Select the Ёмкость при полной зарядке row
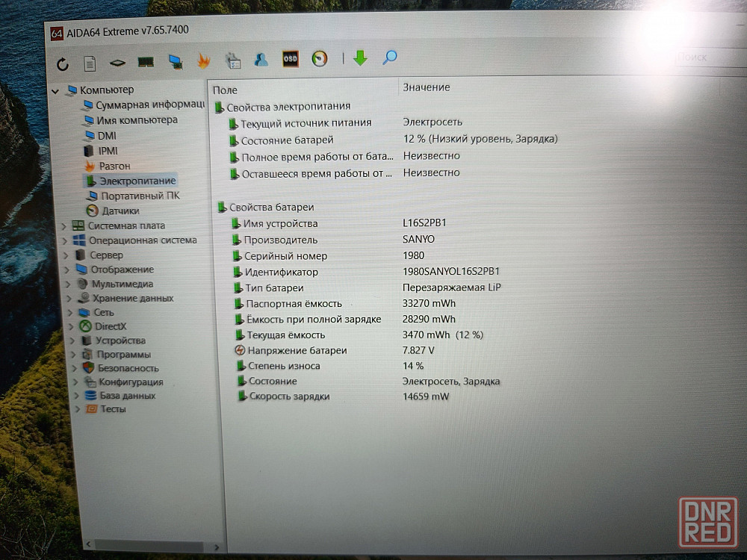Viewport: 747px width, 560px height. tap(345, 319)
